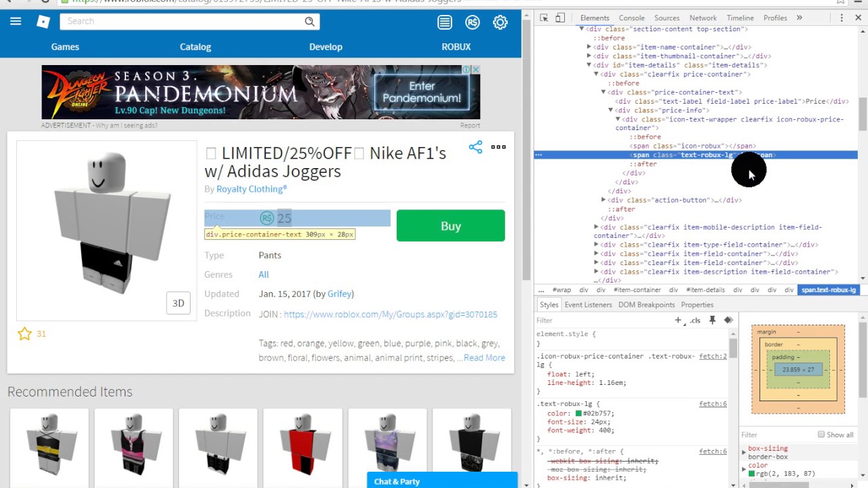Toggle the 3D view button on thumbnail

point(178,303)
